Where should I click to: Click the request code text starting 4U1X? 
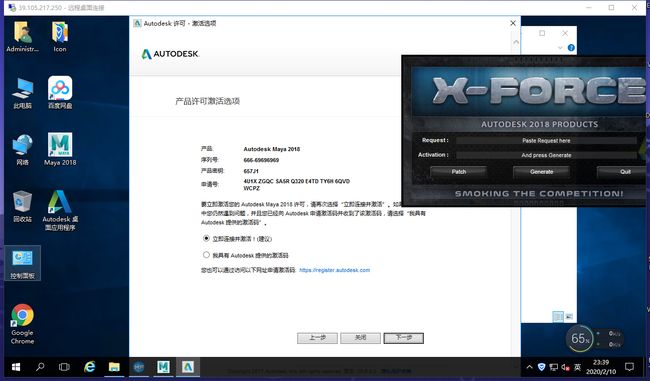coord(297,184)
